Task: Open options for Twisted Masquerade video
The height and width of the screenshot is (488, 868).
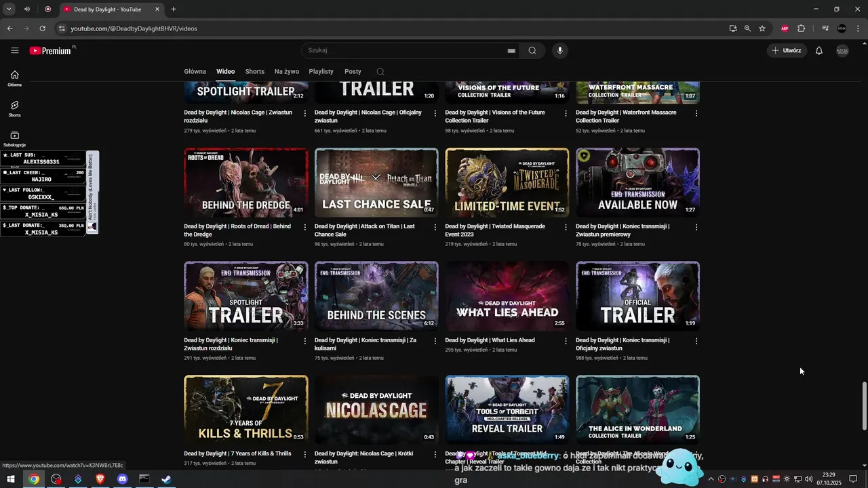Action: coord(566,227)
